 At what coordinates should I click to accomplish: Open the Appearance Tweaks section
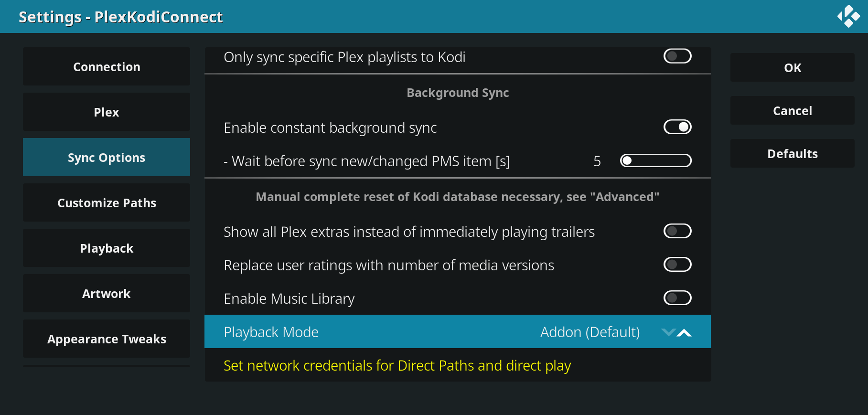tap(106, 339)
